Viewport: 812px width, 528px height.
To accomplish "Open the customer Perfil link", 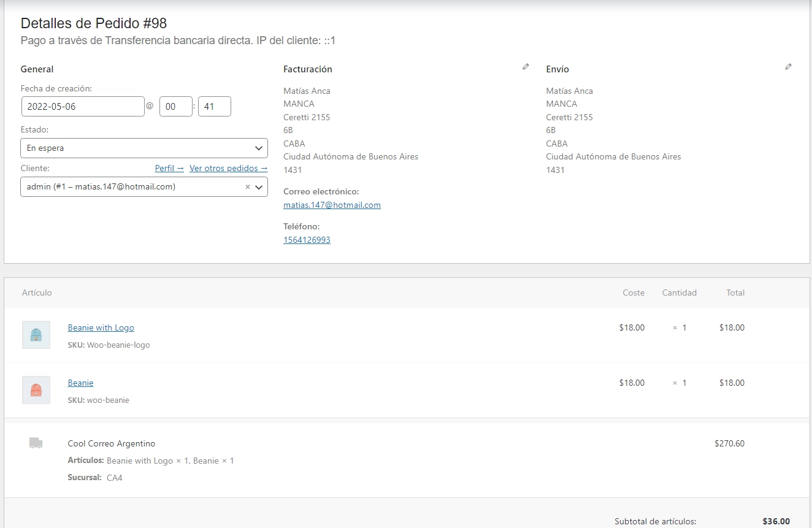I will [169, 168].
